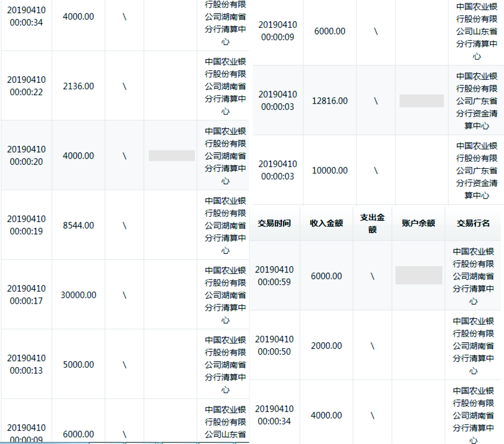
Task: Click the time 20190410 00:00:20
Action: [x=26, y=156]
